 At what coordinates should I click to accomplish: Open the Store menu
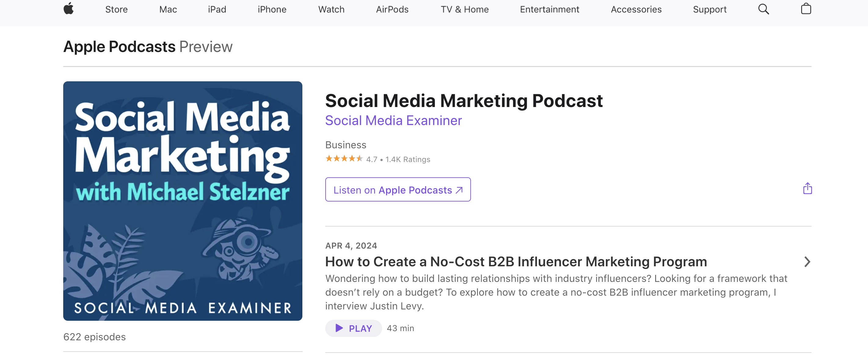(116, 9)
